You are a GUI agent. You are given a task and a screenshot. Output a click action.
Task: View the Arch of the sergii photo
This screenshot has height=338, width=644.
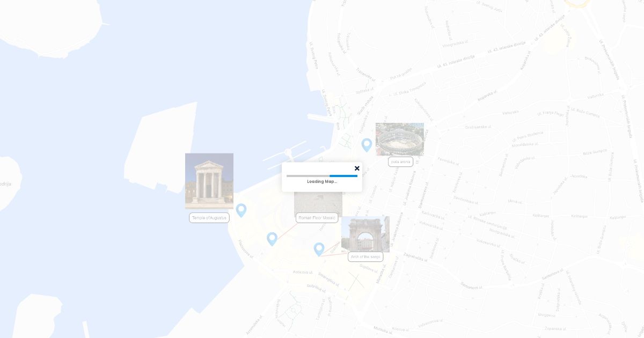coord(365,234)
